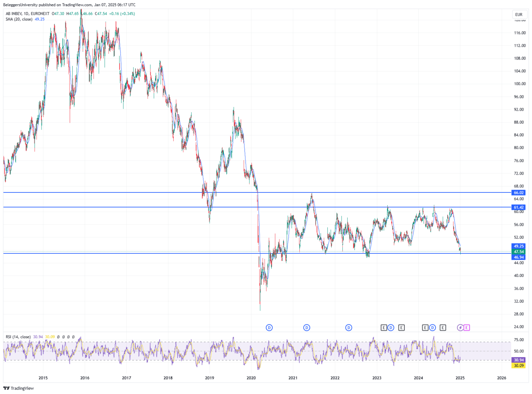Click the 2026 label on time axis

point(502,378)
